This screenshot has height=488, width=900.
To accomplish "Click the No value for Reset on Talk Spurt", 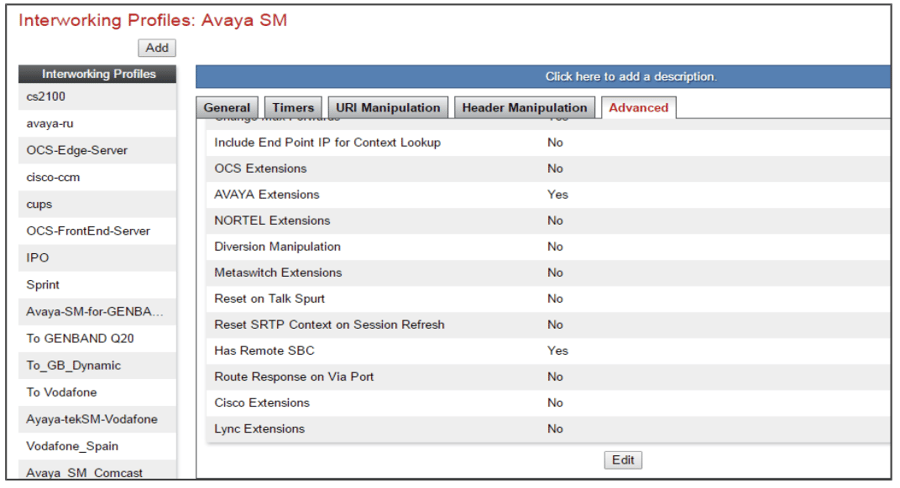I will click(x=555, y=299).
